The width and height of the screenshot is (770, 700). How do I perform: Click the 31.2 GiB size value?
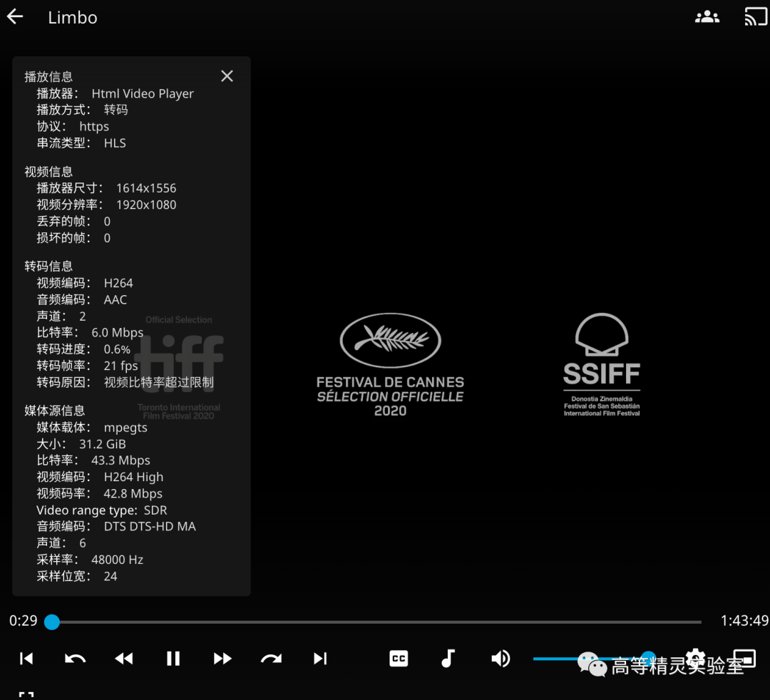(x=102, y=444)
